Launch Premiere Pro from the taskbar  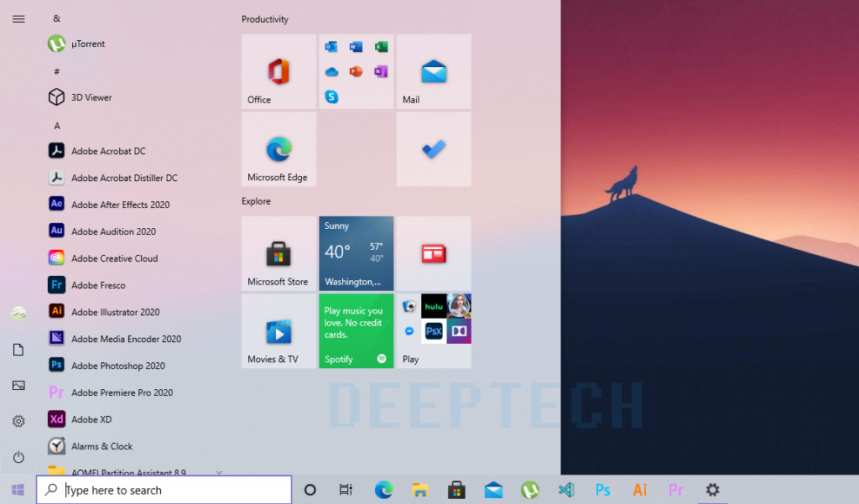tap(675, 490)
